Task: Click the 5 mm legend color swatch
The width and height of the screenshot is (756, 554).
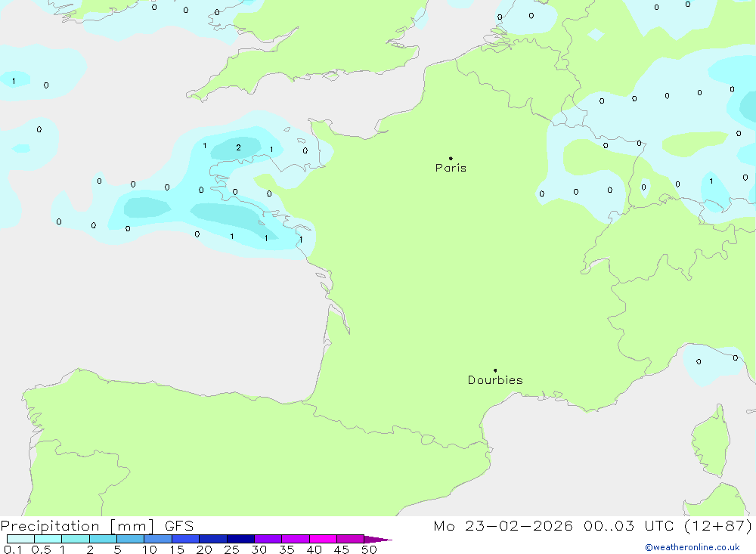Action: coord(130,539)
